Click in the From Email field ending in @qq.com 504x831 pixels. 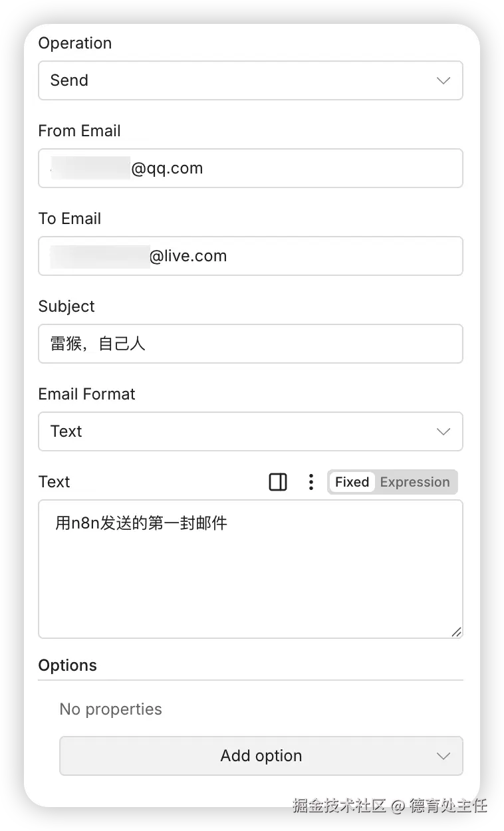(251, 168)
